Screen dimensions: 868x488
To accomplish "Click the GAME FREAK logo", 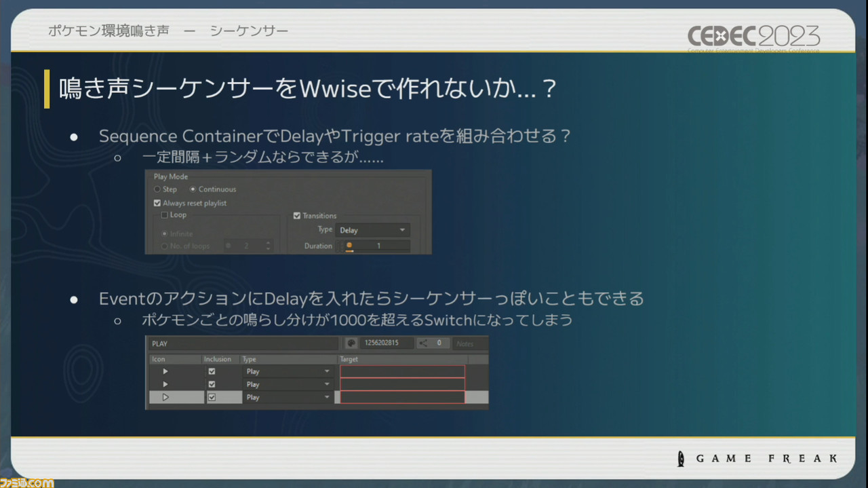I will (x=756, y=458).
